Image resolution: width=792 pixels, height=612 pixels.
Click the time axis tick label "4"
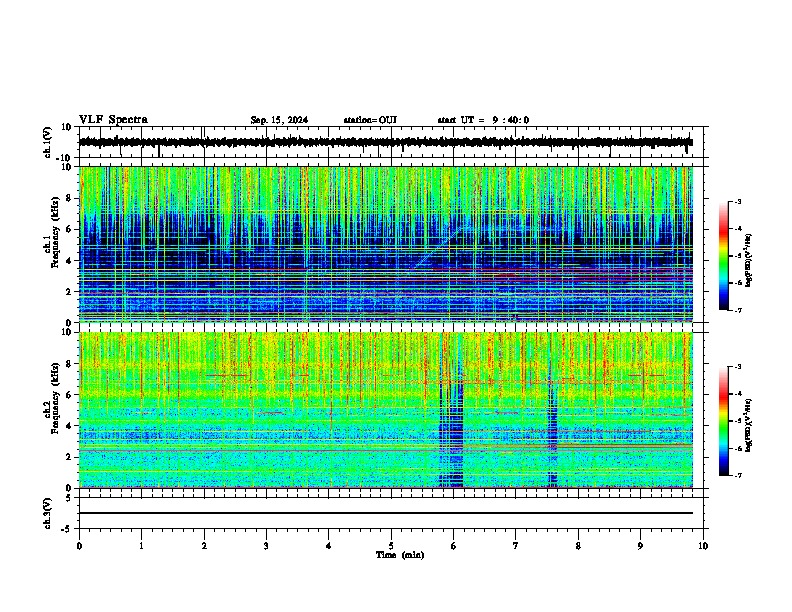coord(329,546)
